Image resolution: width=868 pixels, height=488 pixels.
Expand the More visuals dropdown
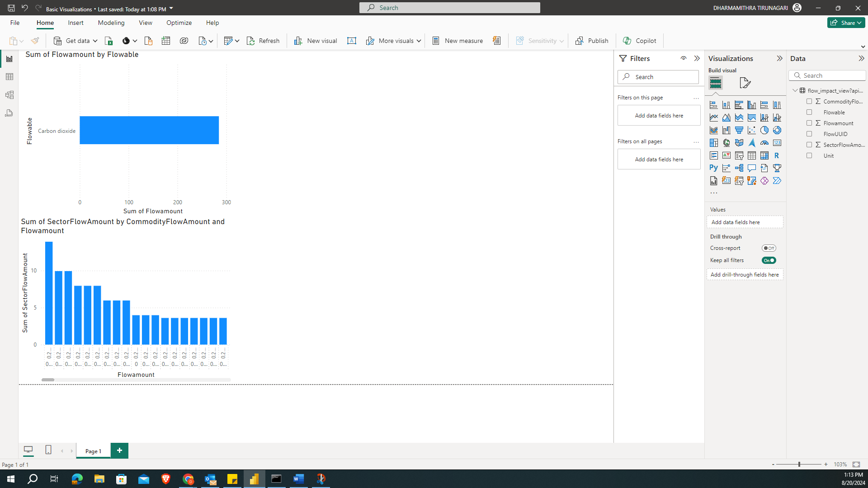[419, 41]
